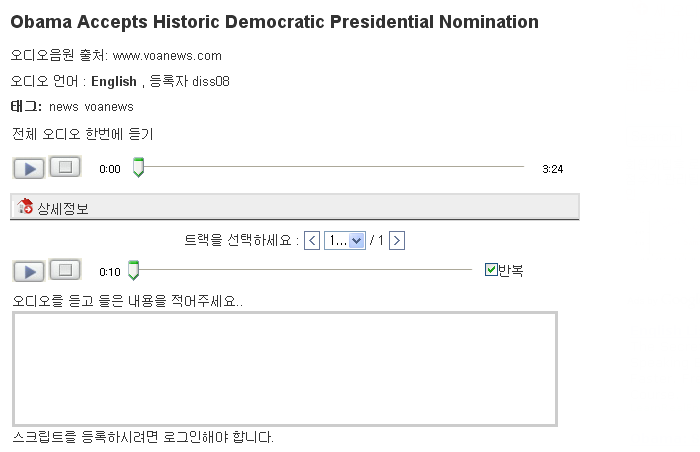
Task: Click the full audio slider handle
Action: pyautogui.click(x=138, y=167)
